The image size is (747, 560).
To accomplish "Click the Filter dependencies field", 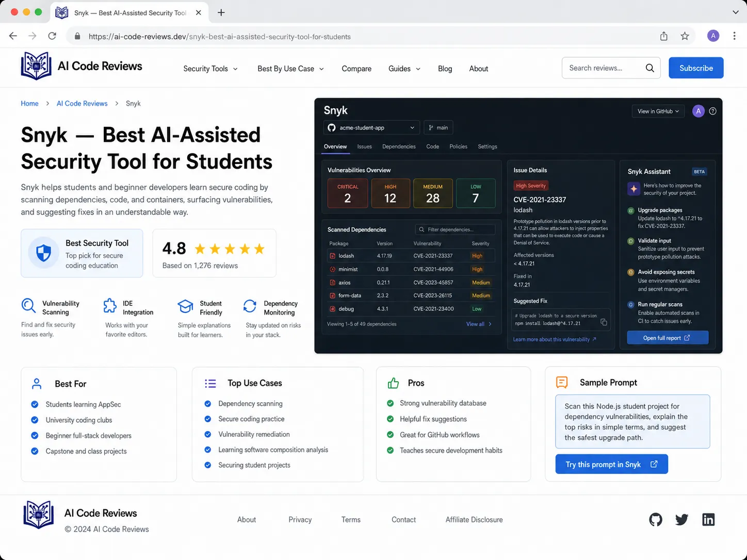I will click(x=455, y=229).
